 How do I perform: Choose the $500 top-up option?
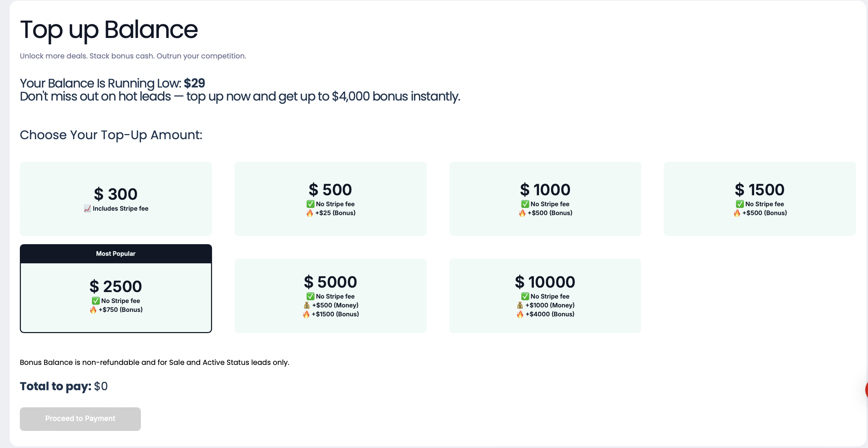coord(330,199)
